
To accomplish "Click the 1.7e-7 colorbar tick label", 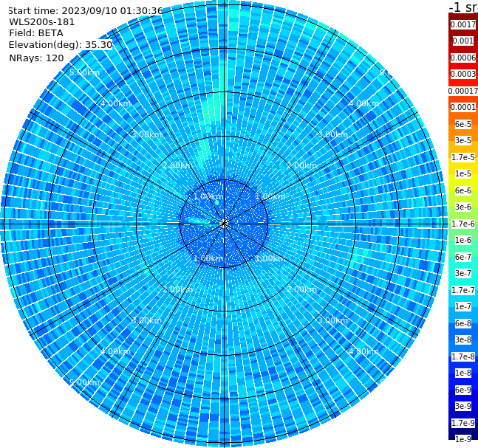I will (463, 290).
